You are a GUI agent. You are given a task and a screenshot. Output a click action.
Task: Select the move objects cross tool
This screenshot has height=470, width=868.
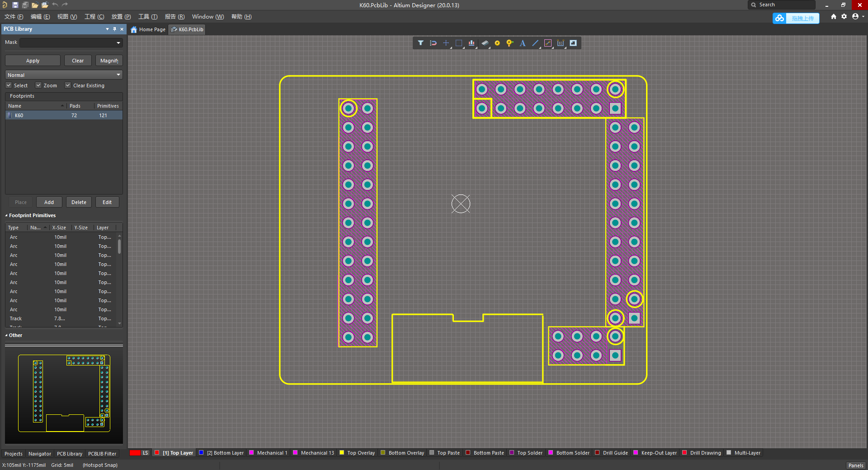click(446, 43)
